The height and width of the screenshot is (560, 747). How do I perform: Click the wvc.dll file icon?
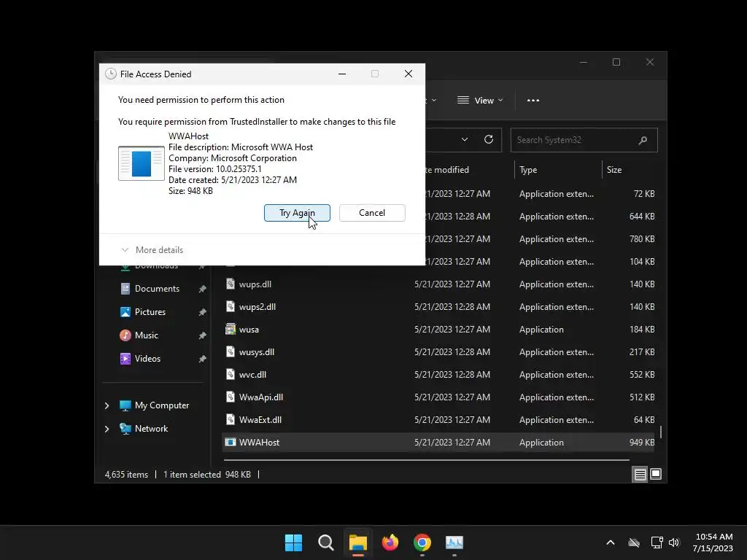231,374
